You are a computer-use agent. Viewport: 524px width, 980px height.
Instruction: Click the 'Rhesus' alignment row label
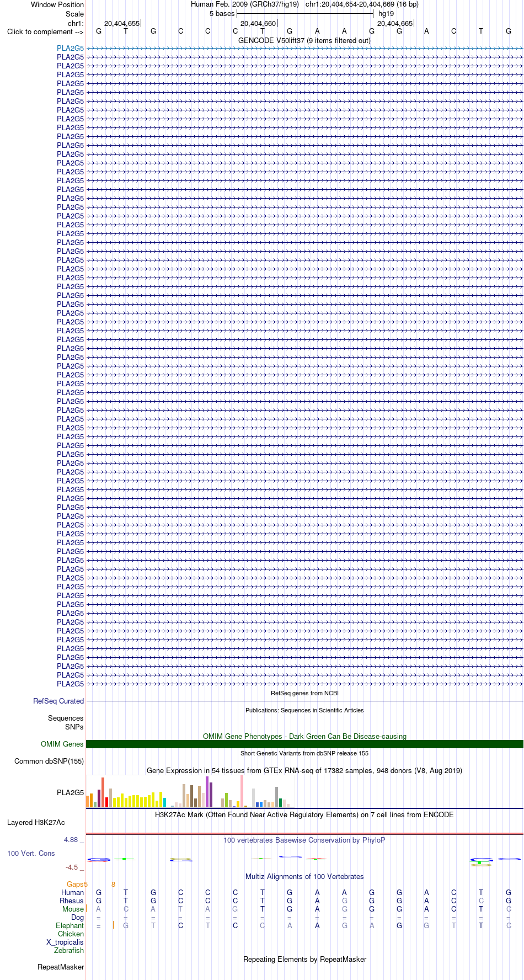pyautogui.click(x=72, y=901)
